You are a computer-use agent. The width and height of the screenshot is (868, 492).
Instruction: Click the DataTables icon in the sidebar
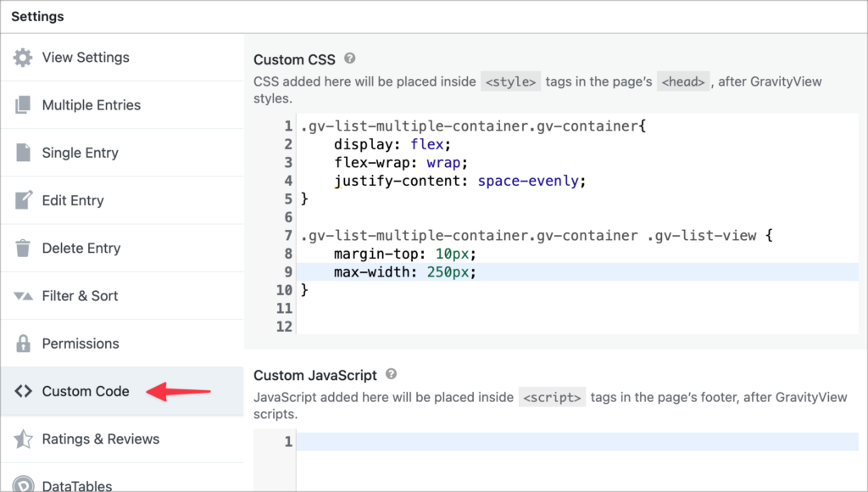tap(25, 484)
